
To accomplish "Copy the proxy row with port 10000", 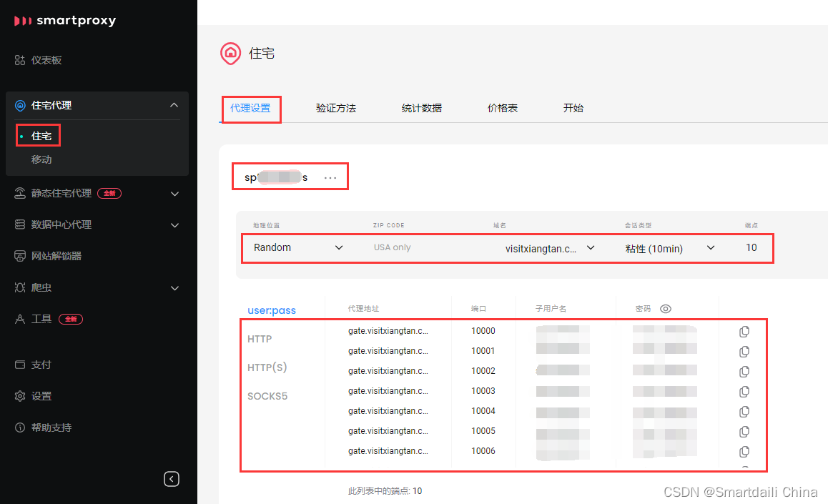I will pos(744,332).
